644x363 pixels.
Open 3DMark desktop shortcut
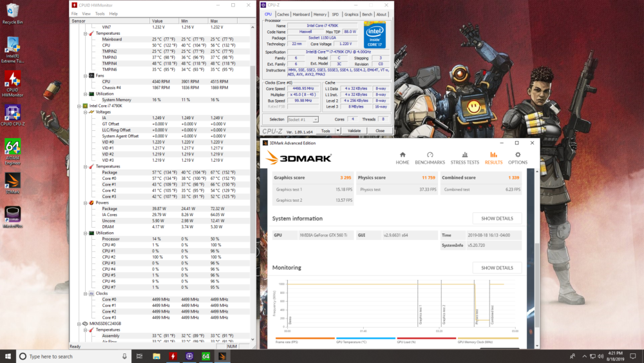pos(12,183)
